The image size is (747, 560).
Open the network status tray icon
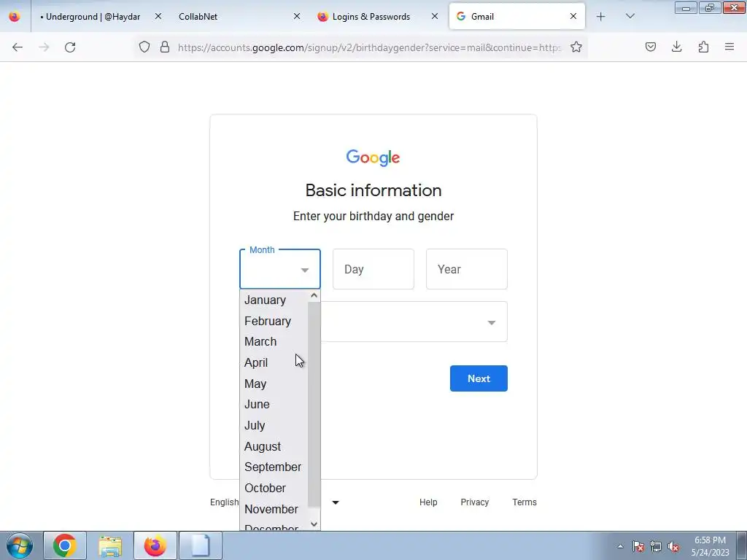coord(656,546)
